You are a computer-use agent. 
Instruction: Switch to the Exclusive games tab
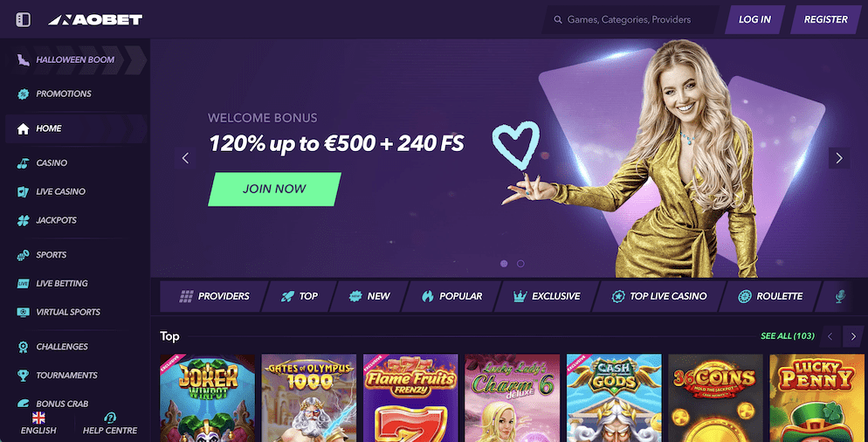pyautogui.click(x=547, y=296)
